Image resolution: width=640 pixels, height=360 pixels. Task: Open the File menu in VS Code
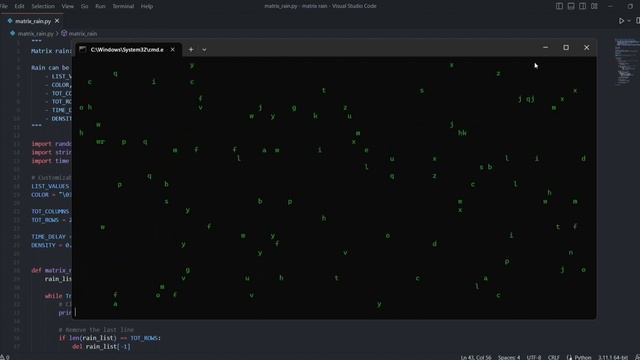click(4, 6)
